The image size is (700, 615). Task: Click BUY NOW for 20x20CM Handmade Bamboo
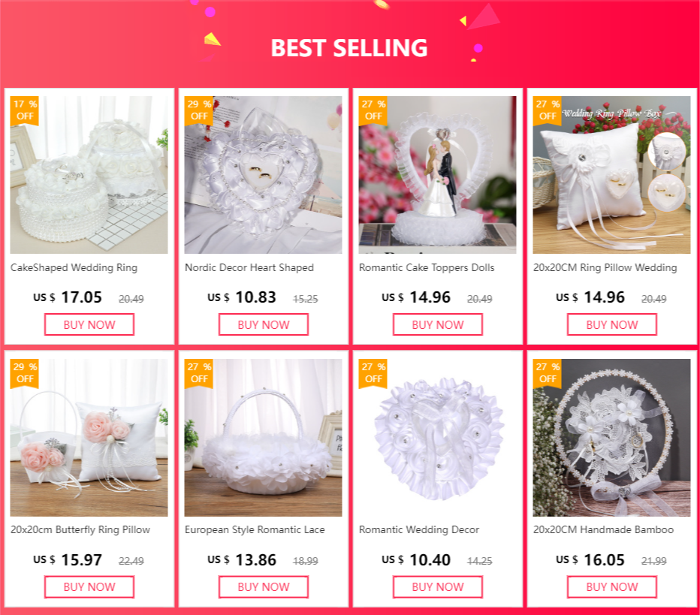coord(612,587)
